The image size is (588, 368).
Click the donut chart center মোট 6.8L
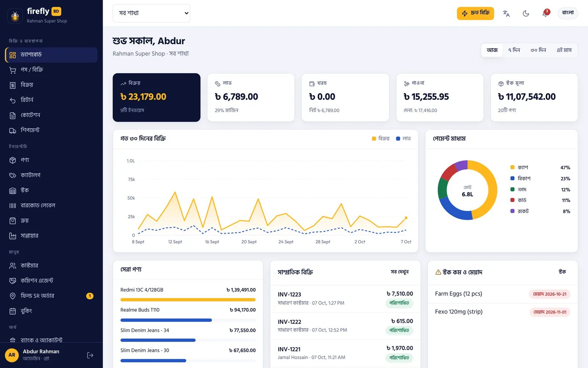point(467,191)
